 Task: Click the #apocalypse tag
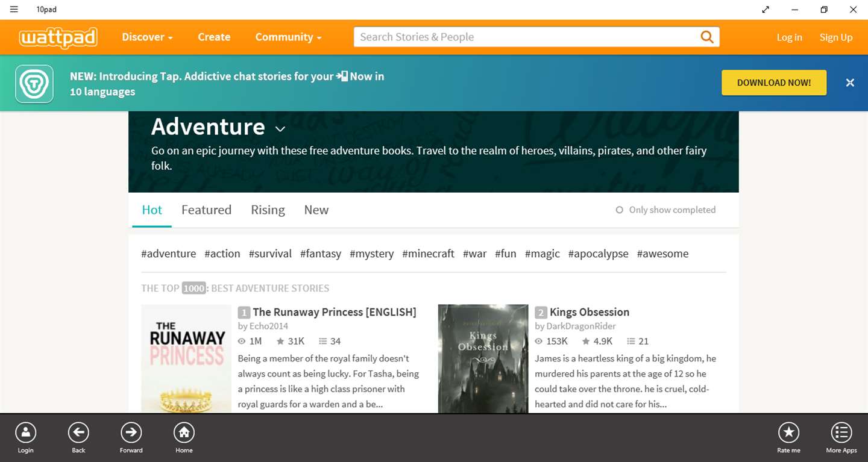click(x=599, y=254)
